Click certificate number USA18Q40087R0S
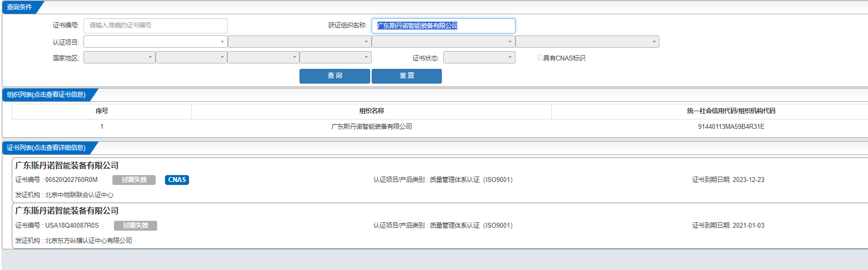868x270 pixels. point(72,226)
